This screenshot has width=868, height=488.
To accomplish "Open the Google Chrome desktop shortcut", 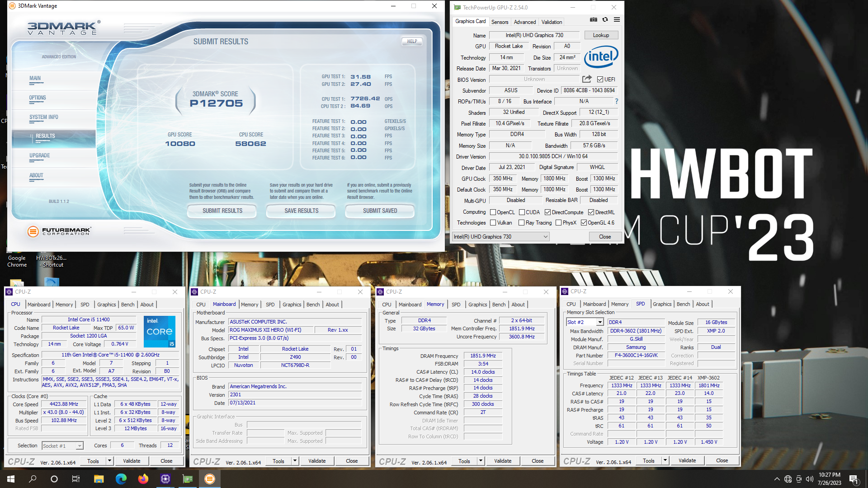I will point(17,259).
